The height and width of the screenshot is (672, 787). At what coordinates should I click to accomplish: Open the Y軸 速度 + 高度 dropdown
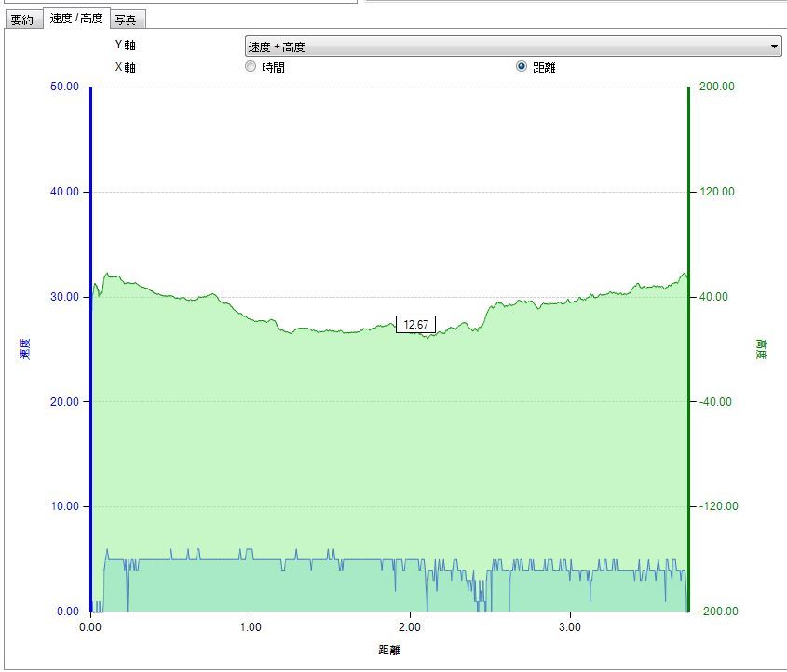pos(513,47)
